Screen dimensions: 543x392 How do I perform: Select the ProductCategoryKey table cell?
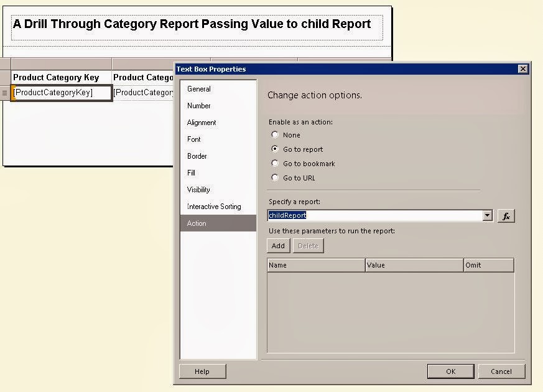tap(60, 92)
